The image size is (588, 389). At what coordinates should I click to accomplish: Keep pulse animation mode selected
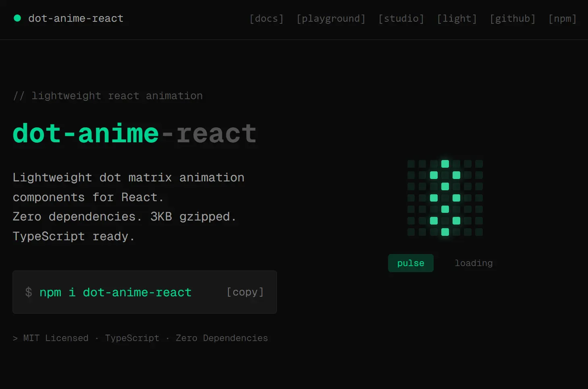(x=411, y=263)
